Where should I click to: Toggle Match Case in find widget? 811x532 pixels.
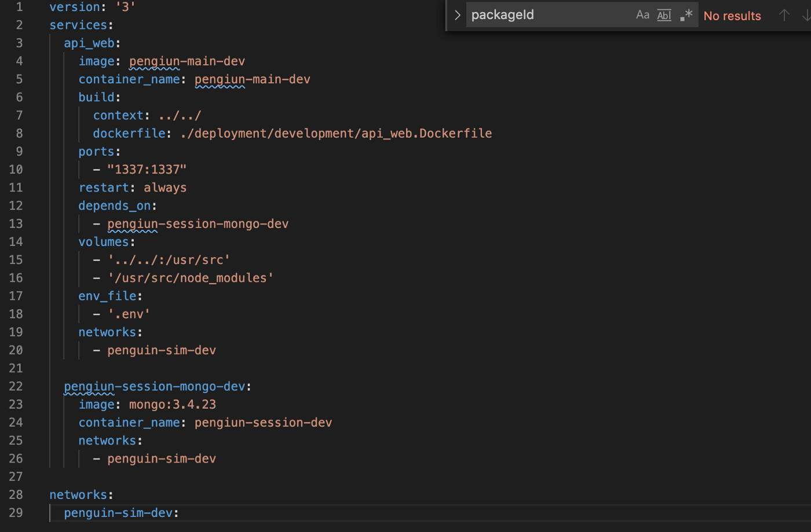(642, 15)
